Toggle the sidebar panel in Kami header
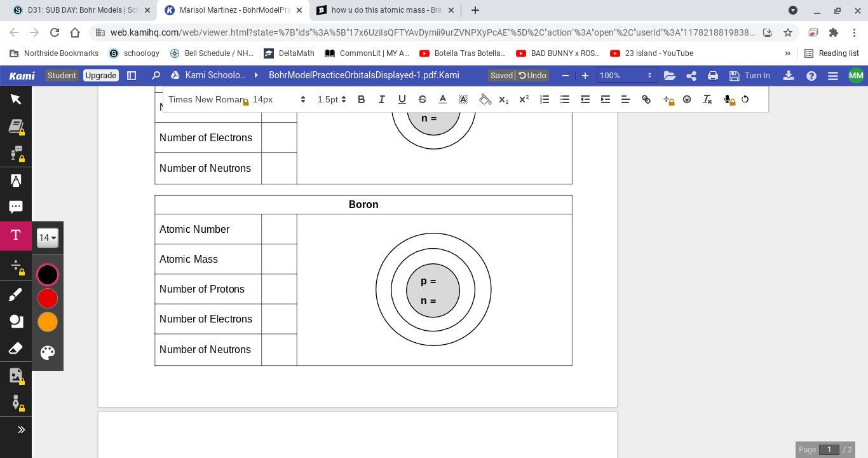 click(132, 76)
